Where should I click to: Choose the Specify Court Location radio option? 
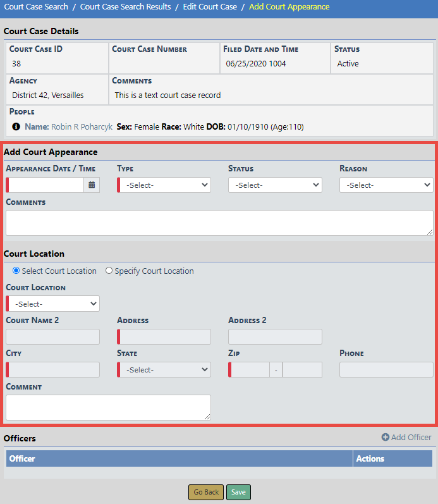click(x=109, y=271)
